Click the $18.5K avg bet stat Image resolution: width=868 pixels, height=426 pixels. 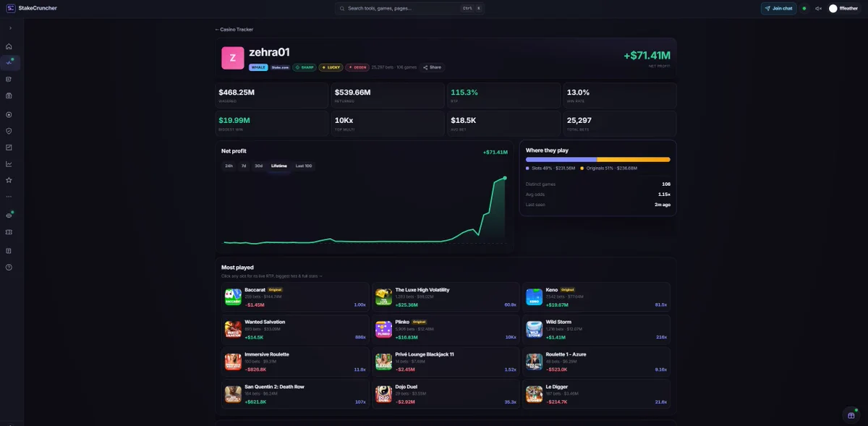click(503, 124)
